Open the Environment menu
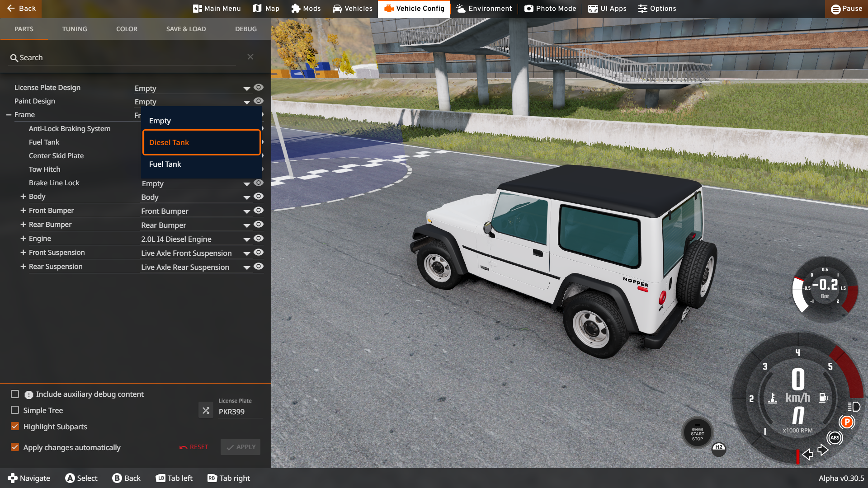Viewport: 868px width, 488px height. coord(484,9)
